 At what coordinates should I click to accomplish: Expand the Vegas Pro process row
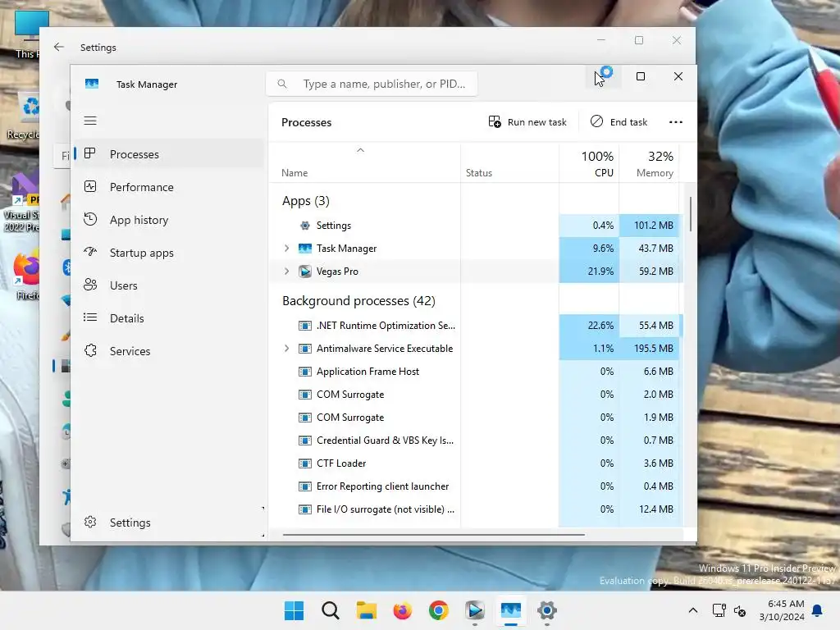[286, 271]
